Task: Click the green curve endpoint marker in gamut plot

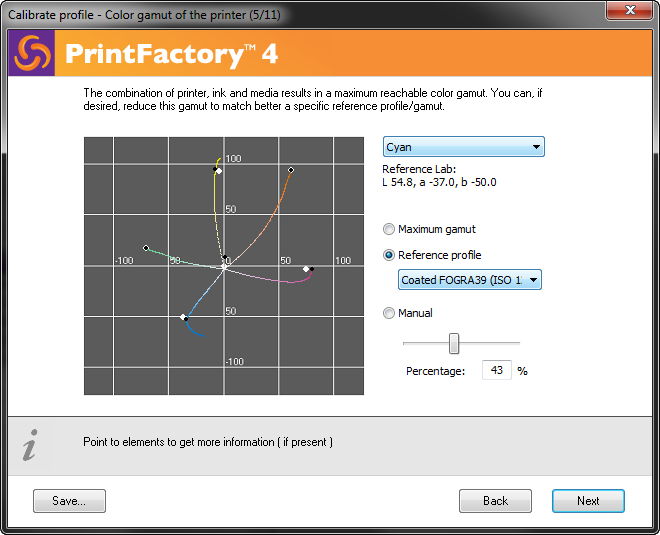Action: click(146, 248)
